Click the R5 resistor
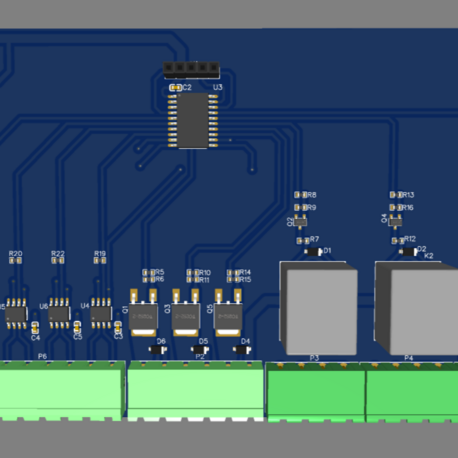This screenshot has width=458, height=458. pos(149,272)
